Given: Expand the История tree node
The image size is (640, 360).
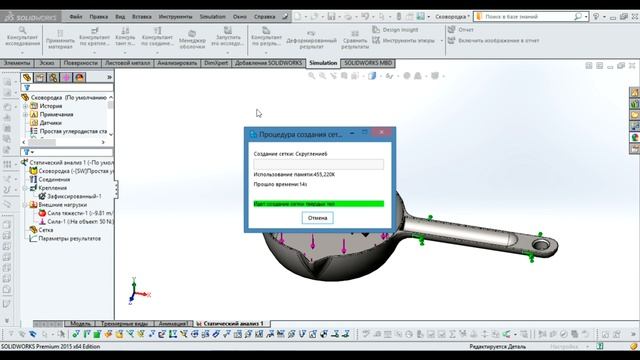Looking at the screenshot, I should click(25, 106).
